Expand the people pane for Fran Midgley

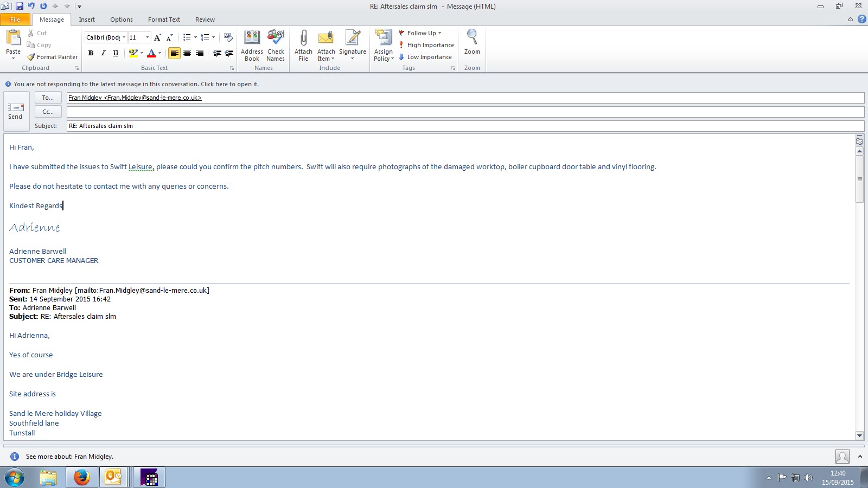(x=860, y=457)
